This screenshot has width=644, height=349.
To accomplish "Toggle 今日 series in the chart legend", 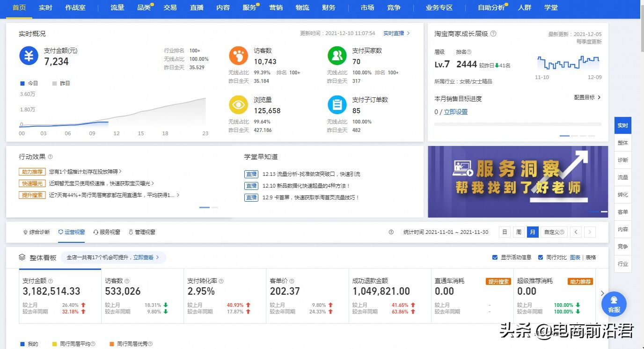I will coord(29,83).
